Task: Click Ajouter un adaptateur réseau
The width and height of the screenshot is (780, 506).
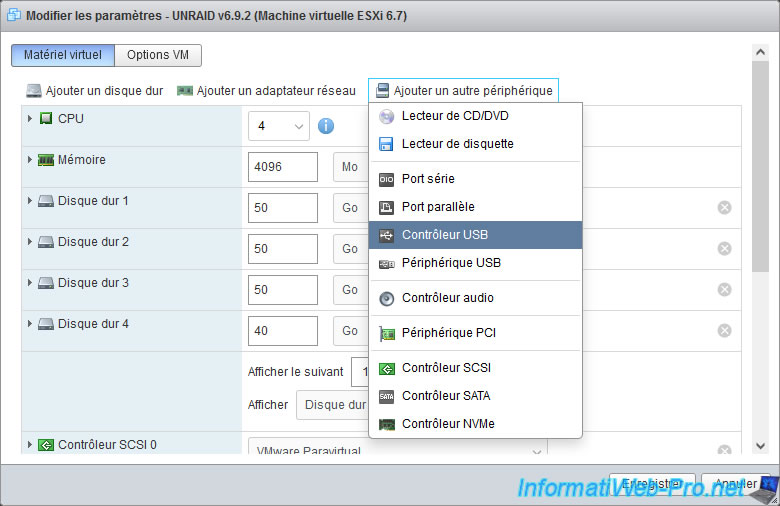Action: point(266,91)
